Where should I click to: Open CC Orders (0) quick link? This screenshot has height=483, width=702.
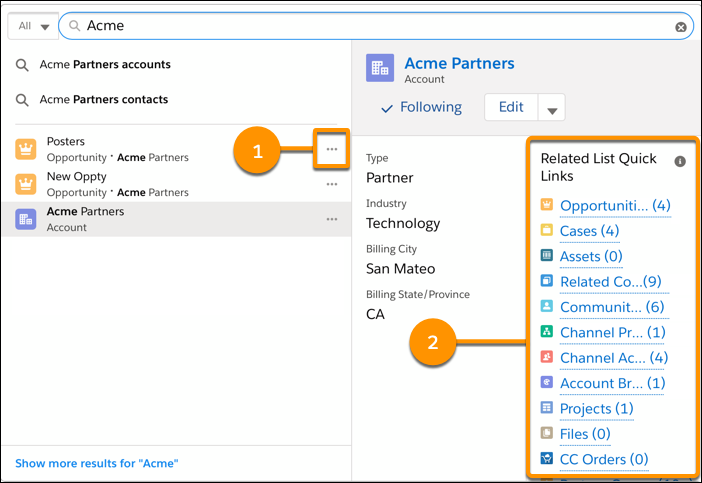[x=604, y=460]
